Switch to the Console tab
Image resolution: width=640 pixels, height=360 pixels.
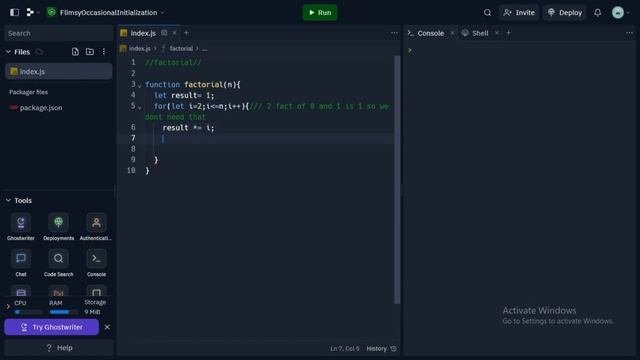point(430,33)
